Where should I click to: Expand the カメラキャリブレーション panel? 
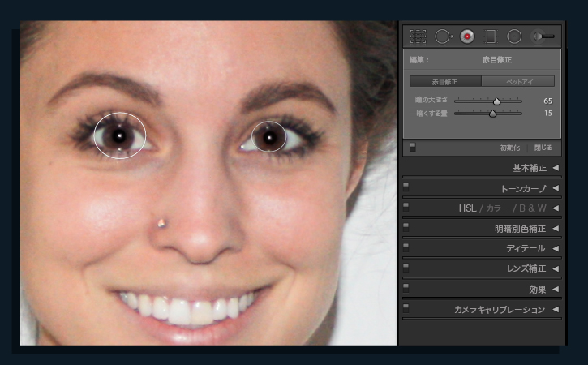pyautogui.click(x=556, y=310)
